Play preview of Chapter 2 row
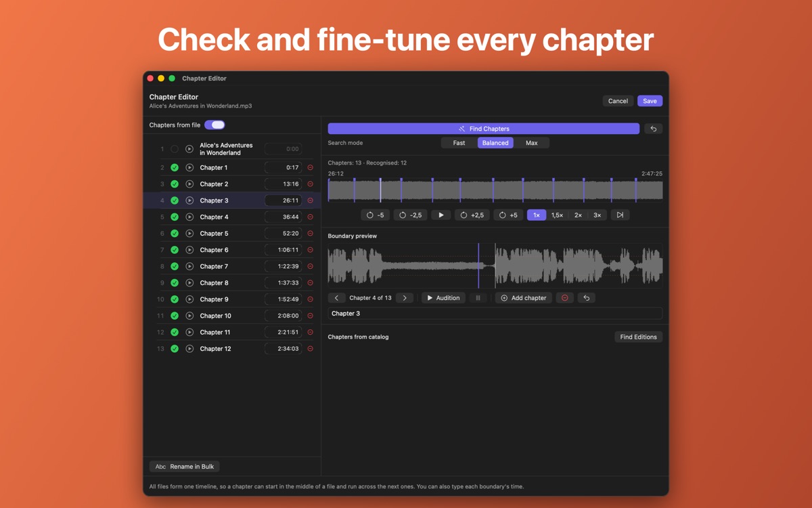The height and width of the screenshot is (508, 812). [x=189, y=184]
